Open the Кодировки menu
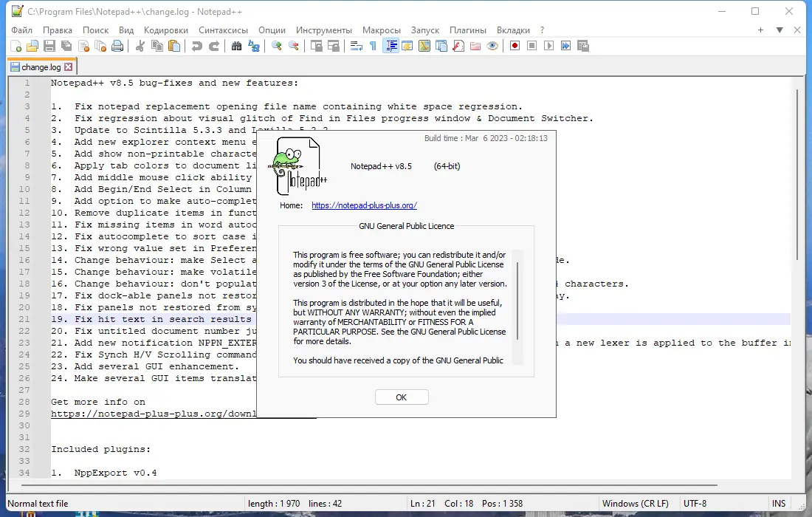The width and height of the screenshot is (812, 517). 165,30
